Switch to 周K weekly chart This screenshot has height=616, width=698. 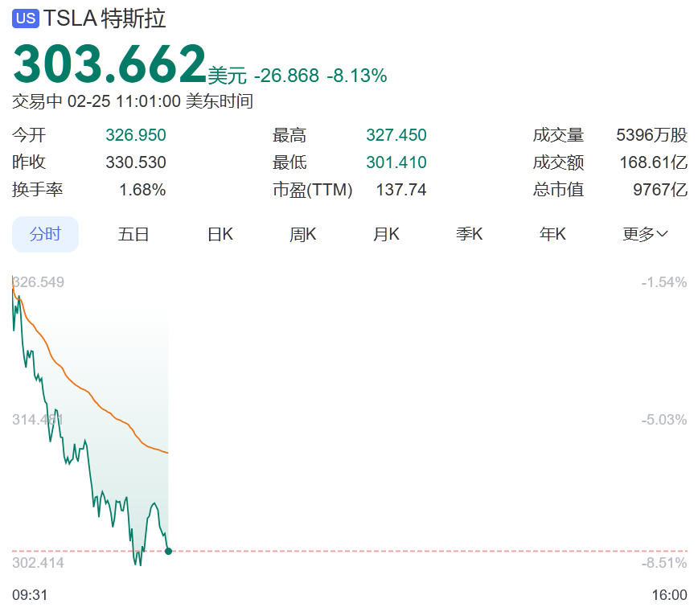[x=302, y=234]
